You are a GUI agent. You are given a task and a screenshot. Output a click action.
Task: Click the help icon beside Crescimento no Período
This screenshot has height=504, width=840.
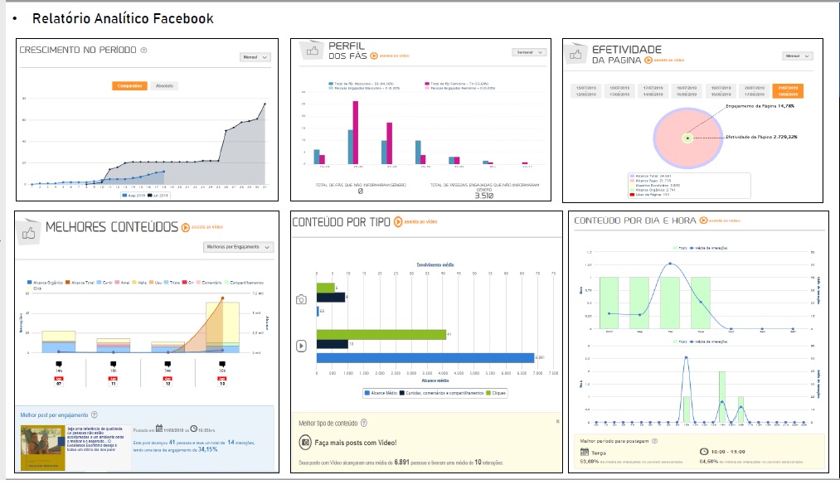(143, 50)
